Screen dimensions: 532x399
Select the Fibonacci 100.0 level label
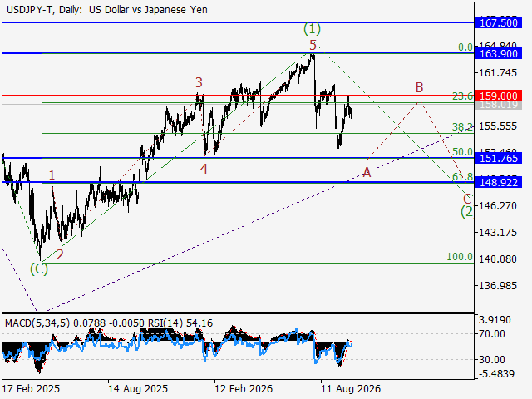coord(460,257)
